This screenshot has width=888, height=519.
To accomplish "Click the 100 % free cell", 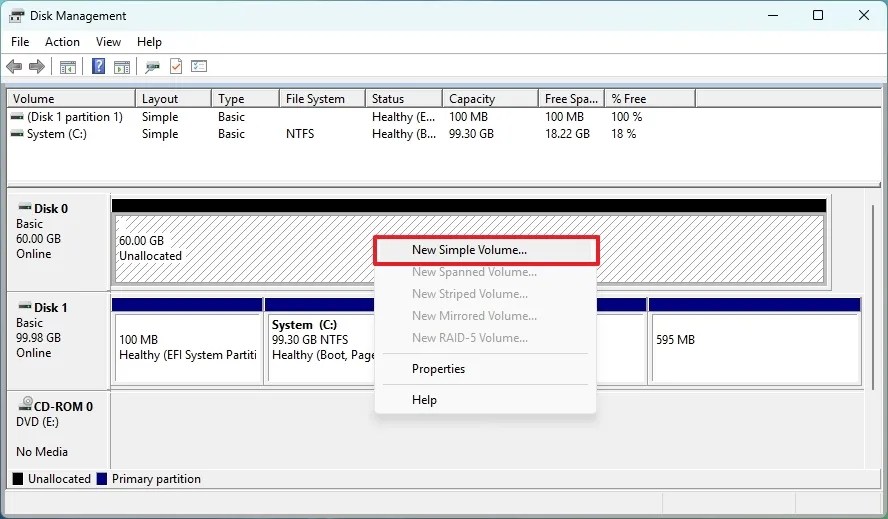I will coord(626,117).
